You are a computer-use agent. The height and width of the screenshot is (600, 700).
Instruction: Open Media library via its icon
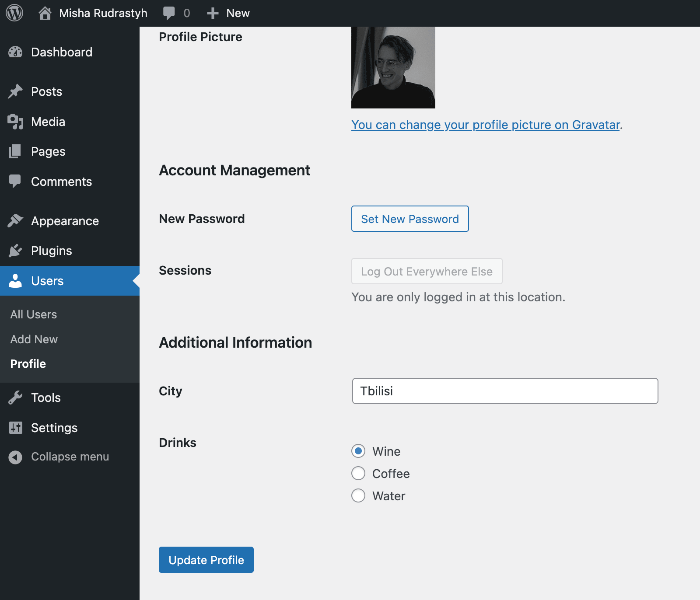click(15, 122)
